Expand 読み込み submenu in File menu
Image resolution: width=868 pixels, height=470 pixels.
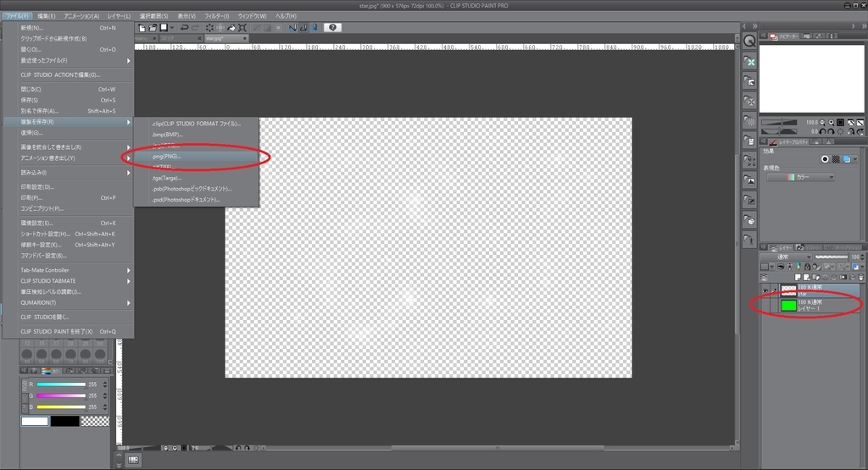[x=69, y=173]
